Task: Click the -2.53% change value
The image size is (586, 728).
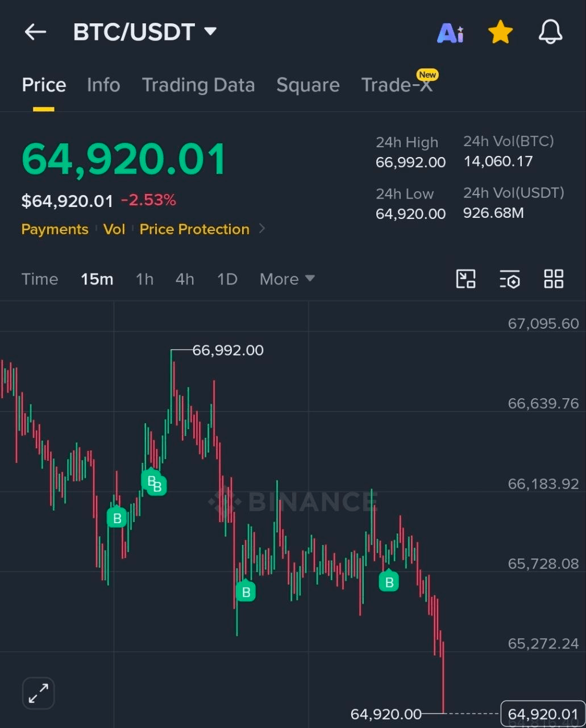Action: coord(149,200)
